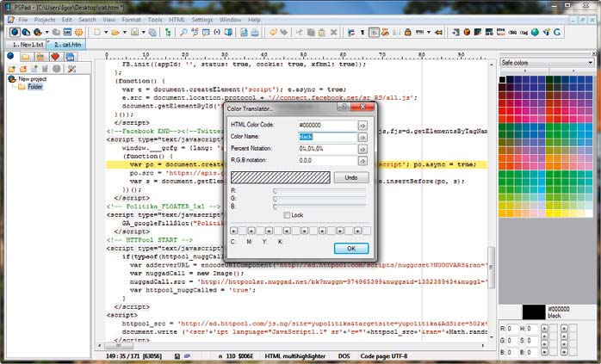Click the project settings tools icon
The width and height of the screenshot is (601, 364).
(71, 69)
